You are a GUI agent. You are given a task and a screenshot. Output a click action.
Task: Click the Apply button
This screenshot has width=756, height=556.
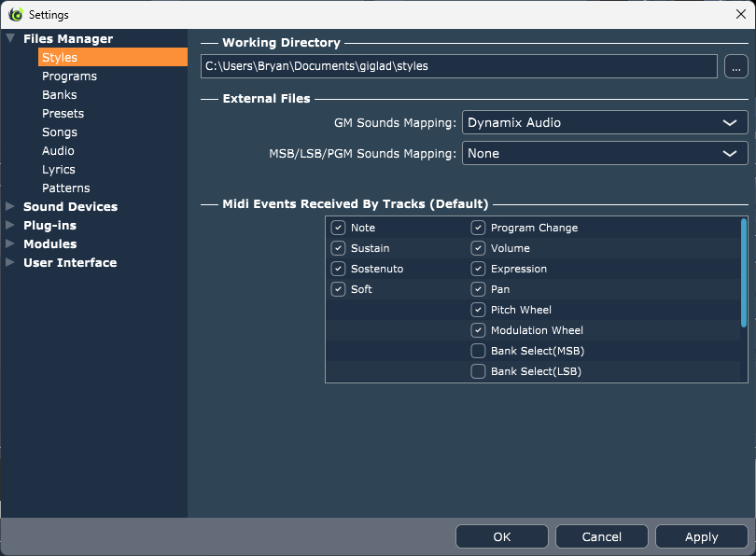(702, 536)
